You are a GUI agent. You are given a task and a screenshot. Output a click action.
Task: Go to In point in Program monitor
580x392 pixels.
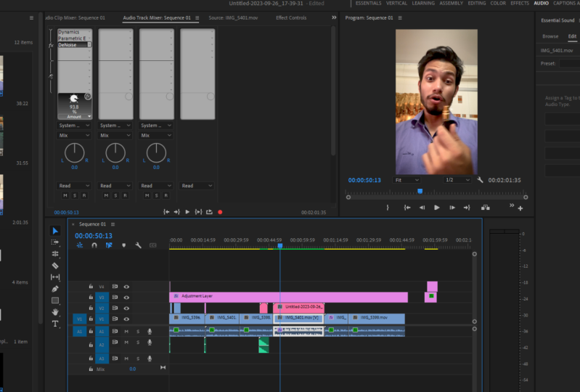pos(407,208)
